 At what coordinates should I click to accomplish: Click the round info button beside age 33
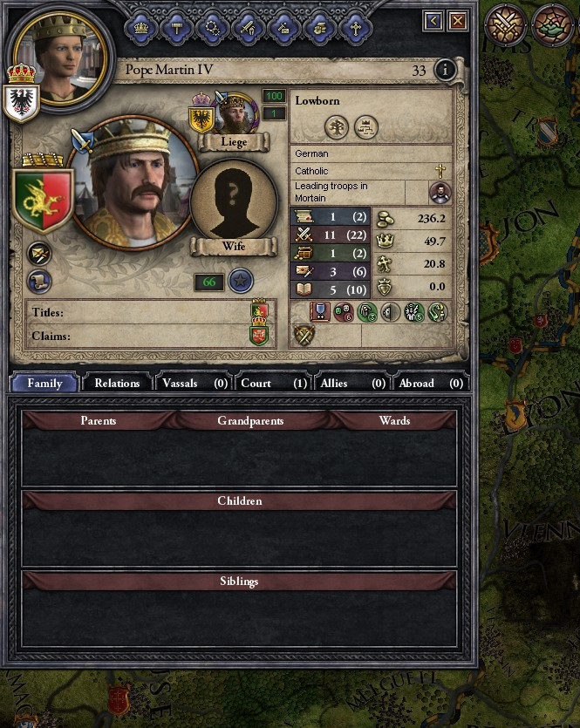[x=446, y=70]
